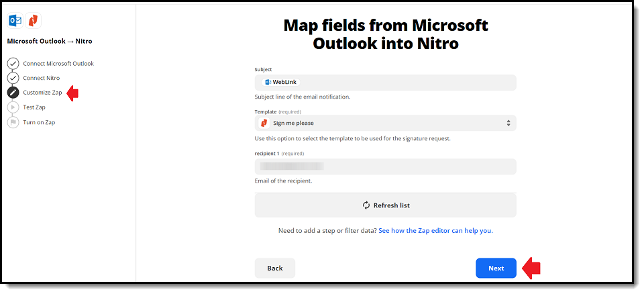Click the checkmark circle beside Connect Nitro

(13, 78)
